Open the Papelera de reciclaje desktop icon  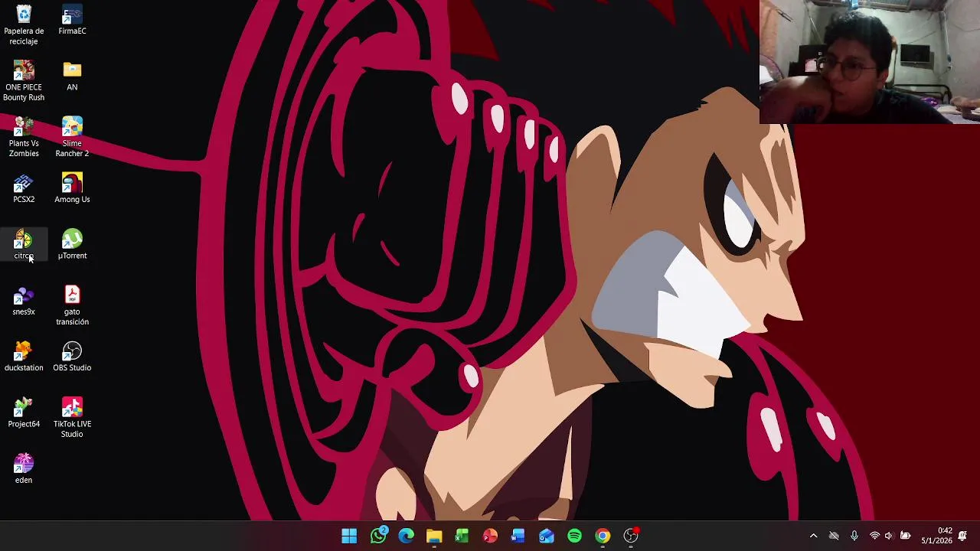[x=24, y=24]
